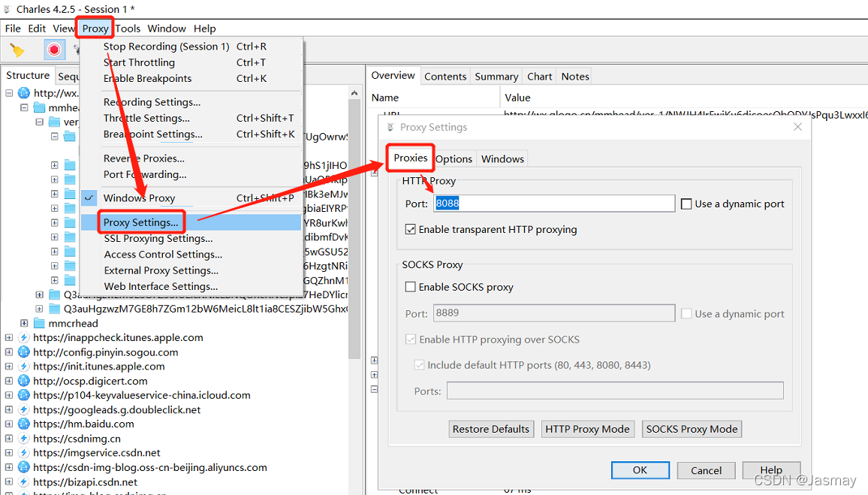Open the Chart tab

[539, 77]
